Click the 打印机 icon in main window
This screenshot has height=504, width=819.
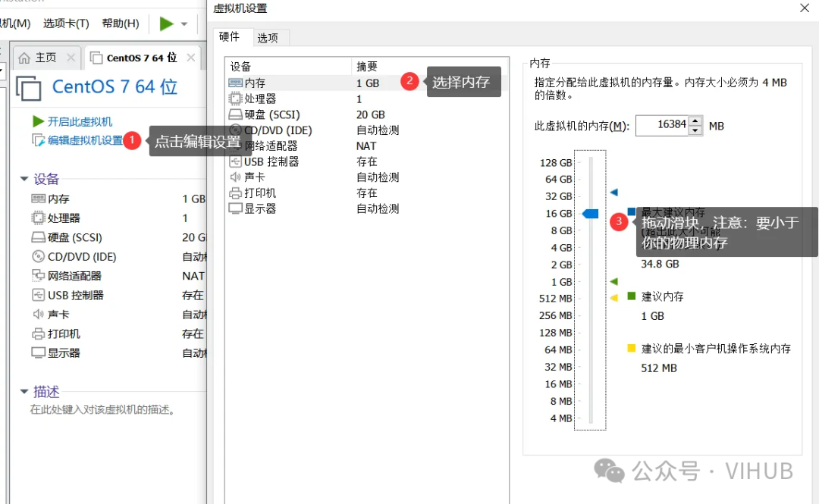[38, 333]
